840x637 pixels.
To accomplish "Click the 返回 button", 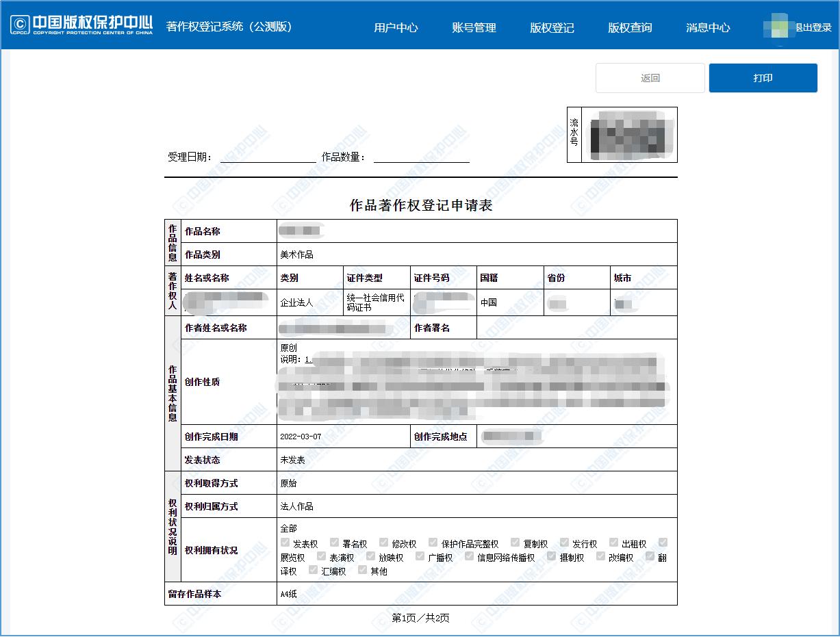I will click(649, 77).
